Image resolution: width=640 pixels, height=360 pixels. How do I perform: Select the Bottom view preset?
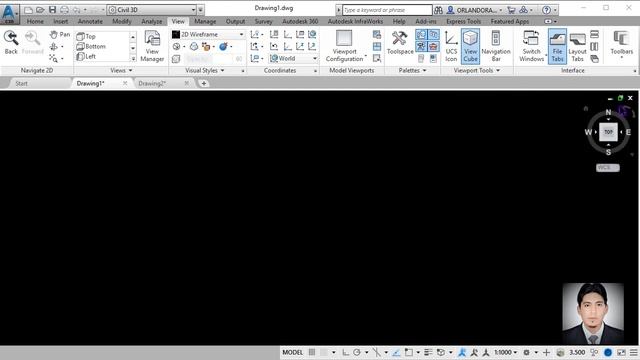point(91,47)
